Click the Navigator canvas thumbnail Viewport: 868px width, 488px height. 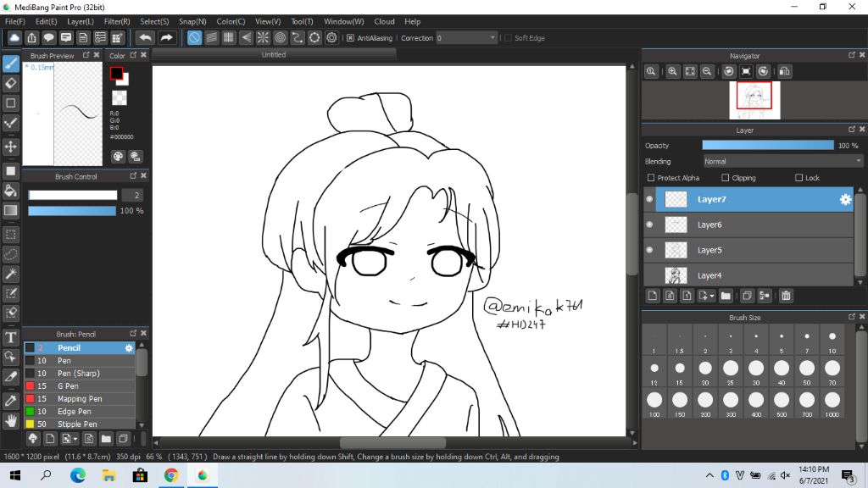click(x=754, y=100)
